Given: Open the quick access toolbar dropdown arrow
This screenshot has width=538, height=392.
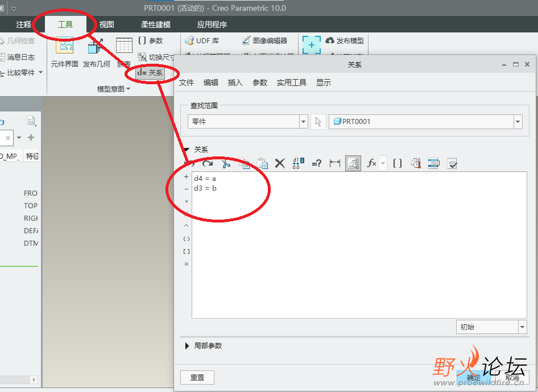Looking at the screenshot, I should (x=14, y=8).
